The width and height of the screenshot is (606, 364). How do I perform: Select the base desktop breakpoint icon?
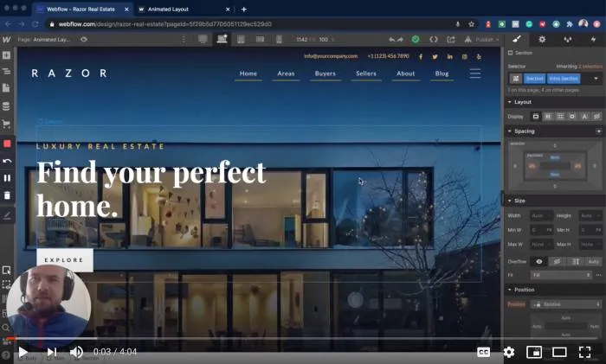click(222, 39)
